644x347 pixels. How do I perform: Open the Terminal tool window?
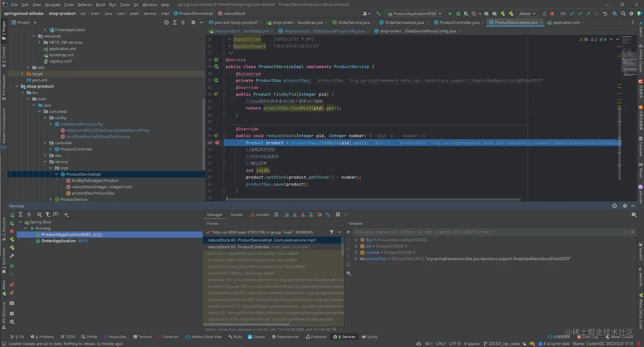[142, 337]
